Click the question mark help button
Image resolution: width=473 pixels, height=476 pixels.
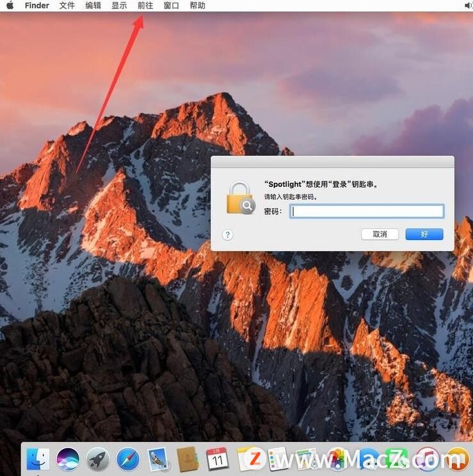(x=227, y=235)
